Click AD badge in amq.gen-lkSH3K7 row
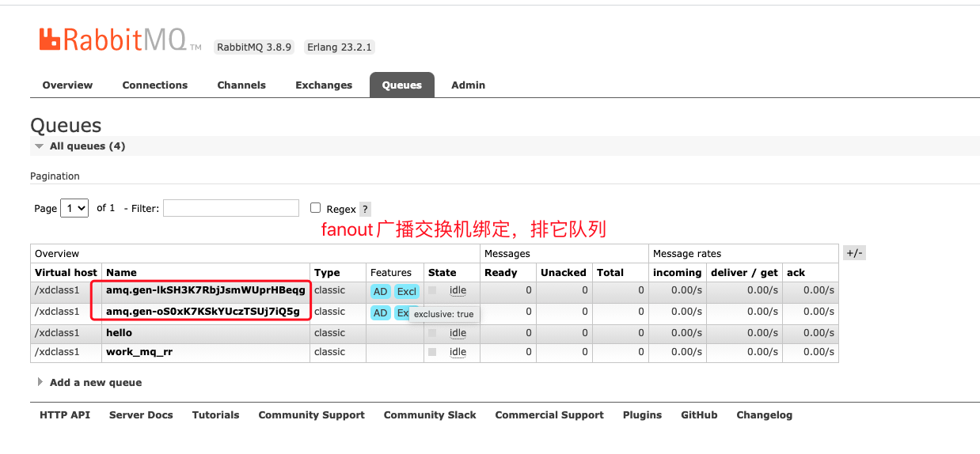Image resolution: width=980 pixels, height=454 pixels. click(380, 291)
